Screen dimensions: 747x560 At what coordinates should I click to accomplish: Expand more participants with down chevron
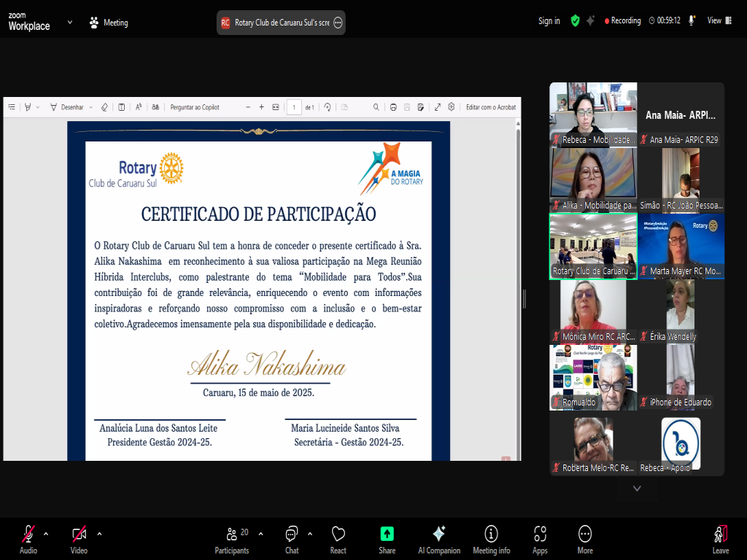(x=637, y=489)
